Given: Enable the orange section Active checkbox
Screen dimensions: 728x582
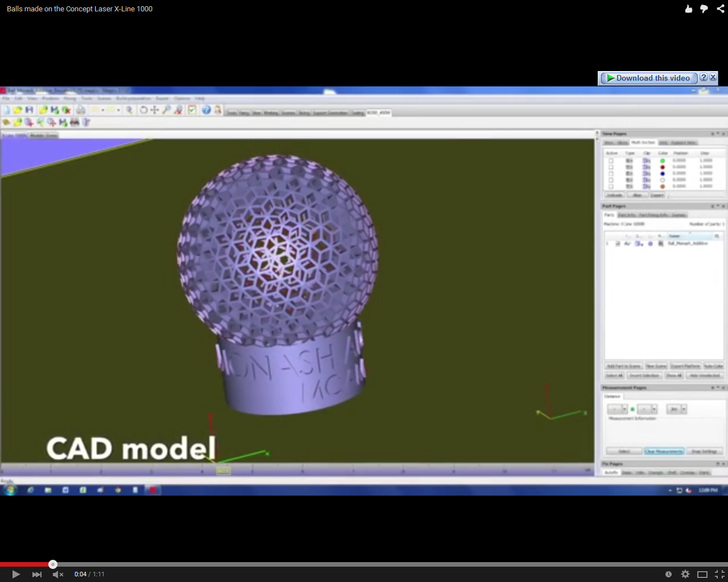Looking at the screenshot, I should pos(611,186).
